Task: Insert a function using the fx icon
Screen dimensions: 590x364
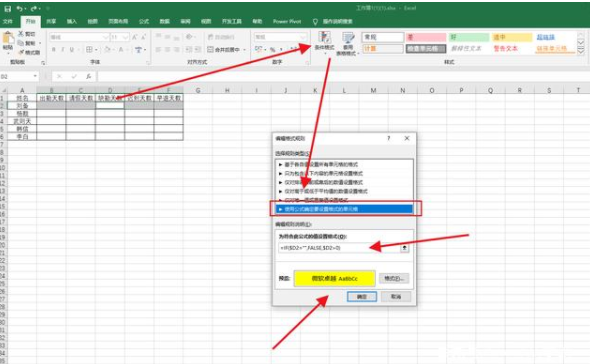Action: (x=88, y=76)
